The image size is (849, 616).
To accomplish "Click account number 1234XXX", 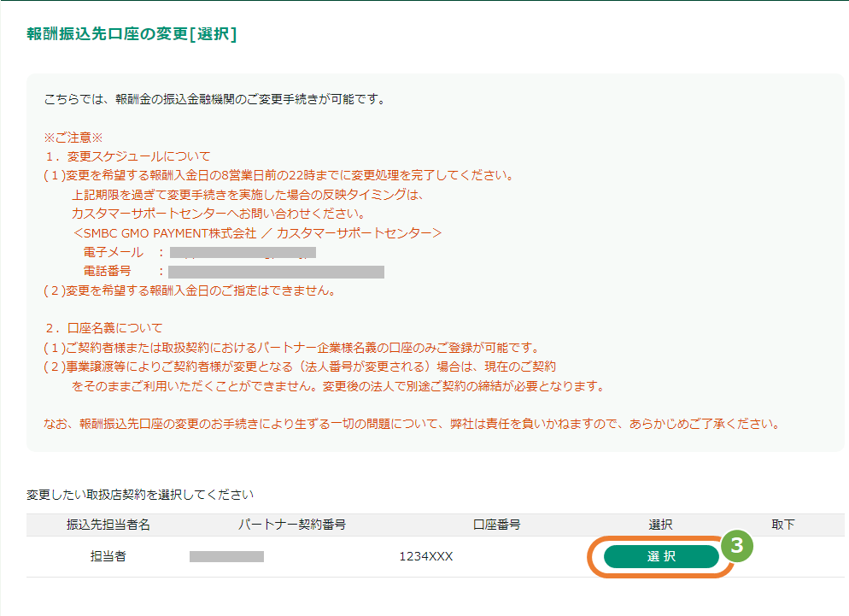I will click(x=426, y=556).
